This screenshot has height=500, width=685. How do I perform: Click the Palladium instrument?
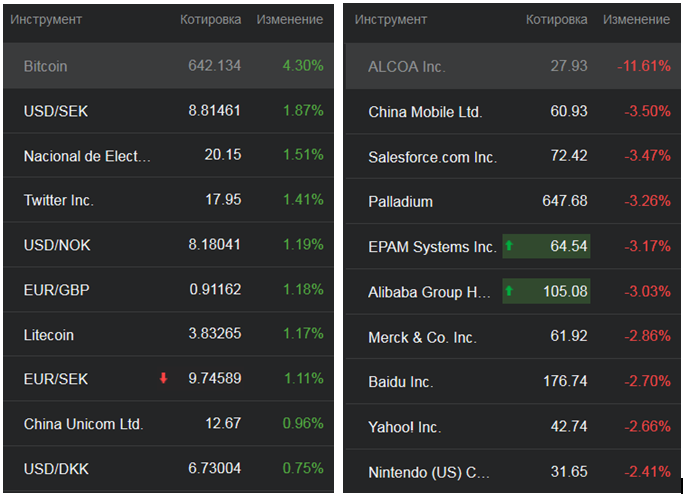tap(400, 201)
